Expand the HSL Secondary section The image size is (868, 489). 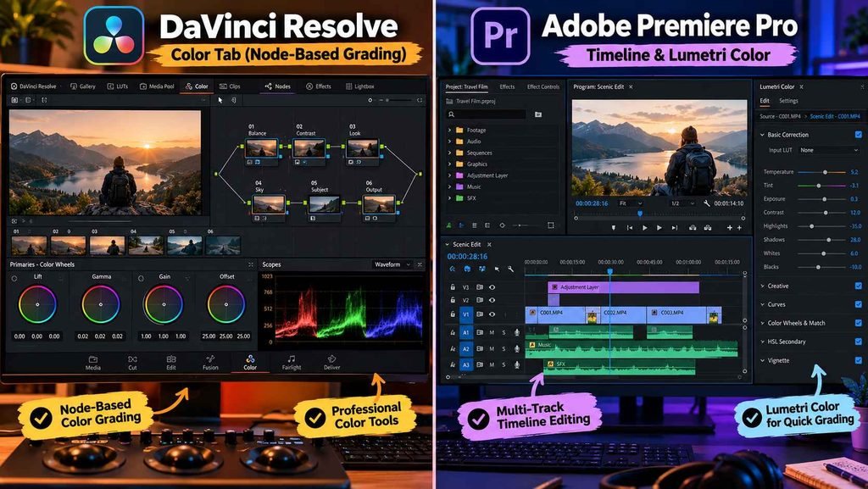(x=762, y=342)
